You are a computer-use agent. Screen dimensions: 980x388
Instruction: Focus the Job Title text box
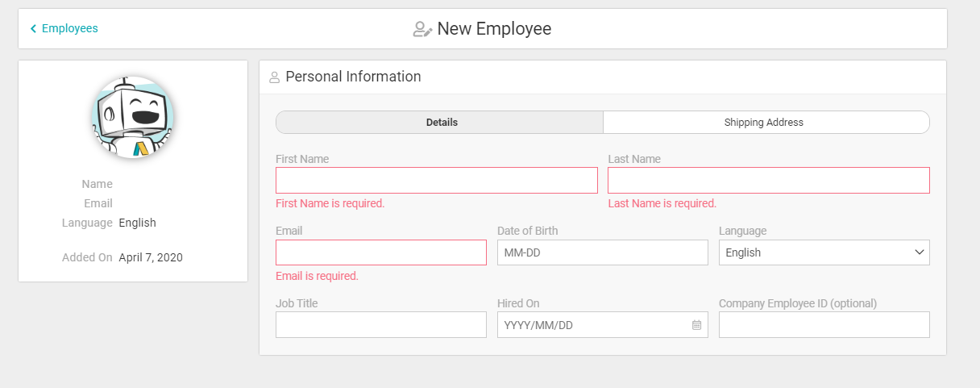click(x=380, y=325)
